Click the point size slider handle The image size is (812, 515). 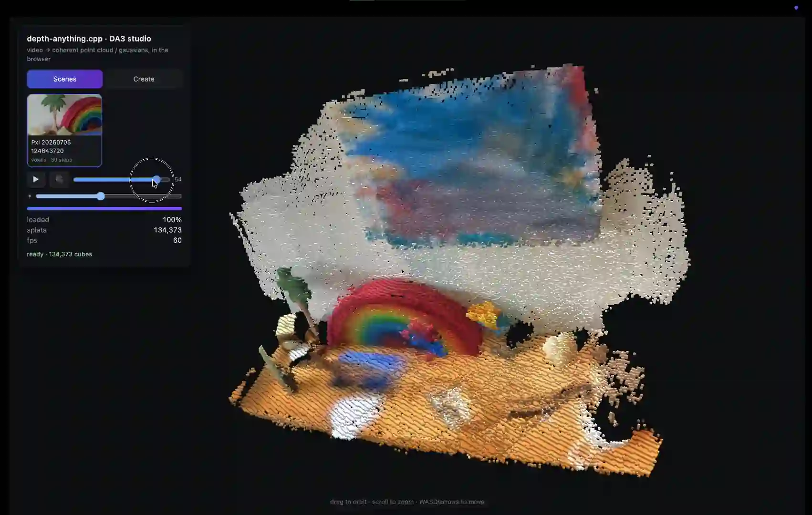(101, 196)
